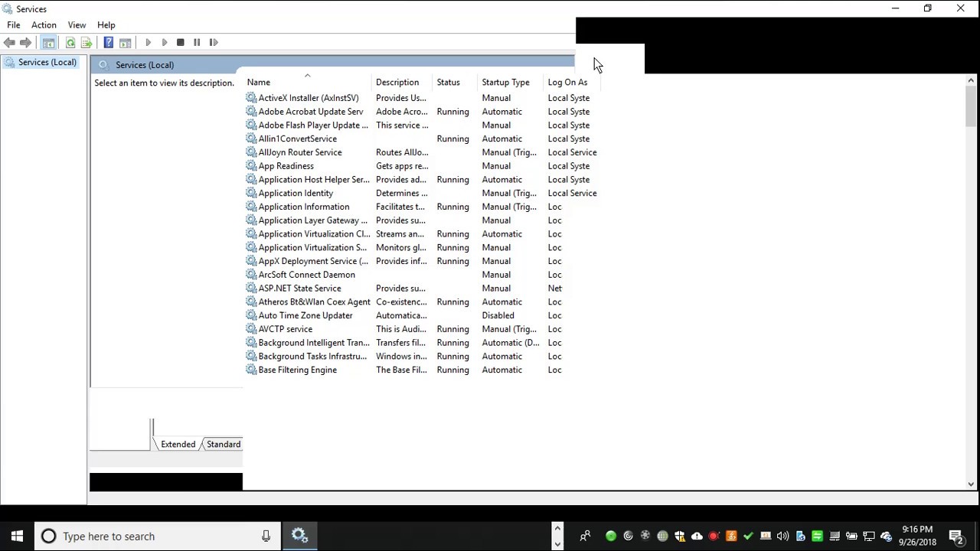
Task: Open the People icon in the taskbar
Action: (x=585, y=536)
